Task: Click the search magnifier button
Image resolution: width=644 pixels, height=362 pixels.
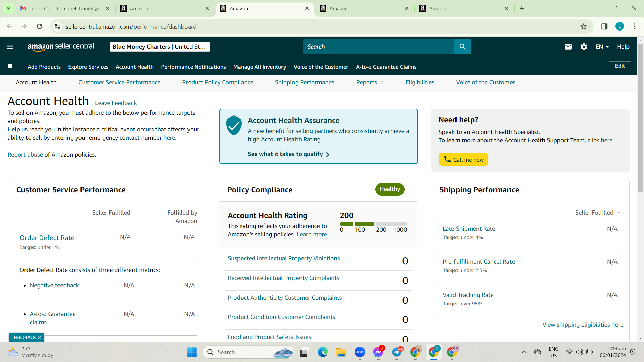Action: (462, 47)
